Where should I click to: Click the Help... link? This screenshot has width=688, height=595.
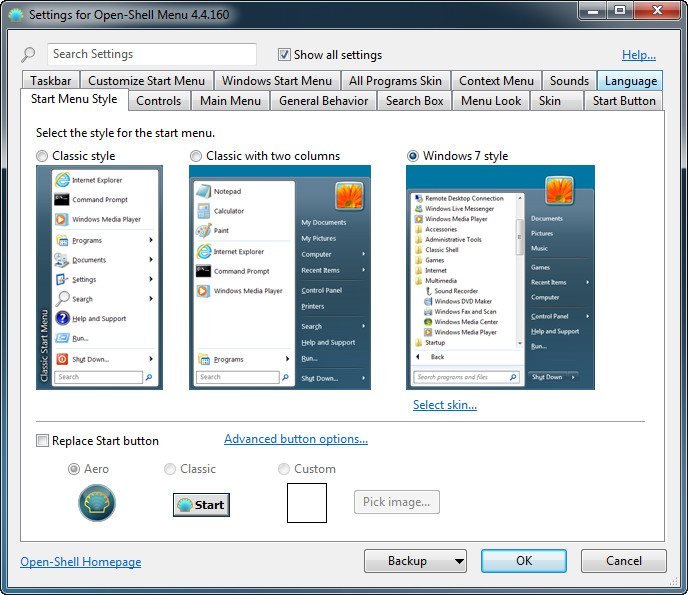pyautogui.click(x=639, y=55)
